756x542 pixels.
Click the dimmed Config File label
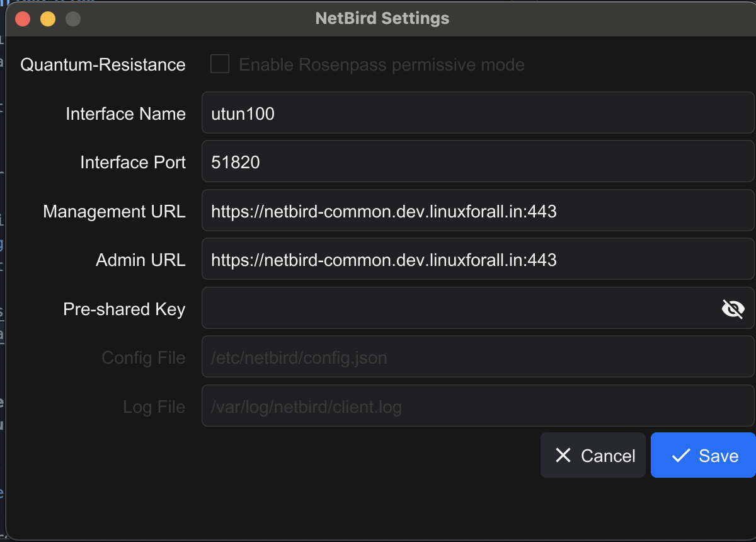point(144,358)
